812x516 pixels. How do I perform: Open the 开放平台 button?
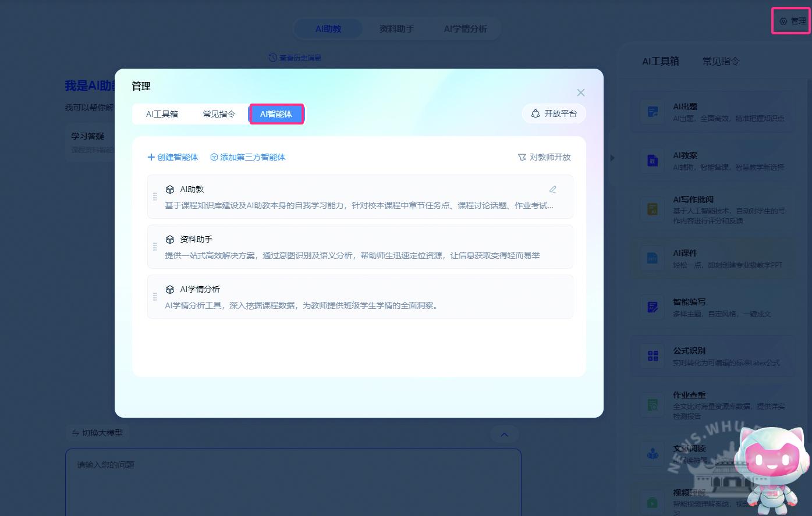point(554,113)
